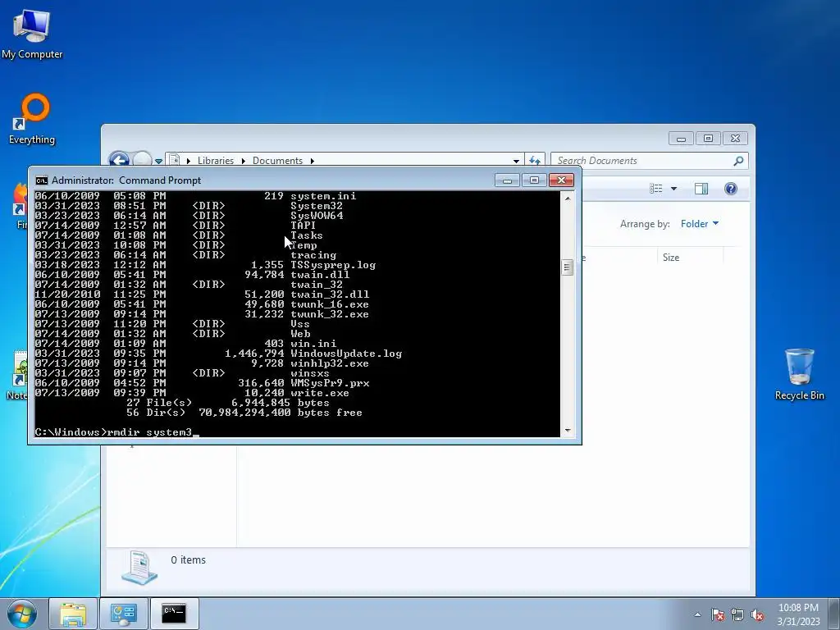The height and width of the screenshot is (630, 840).
Task: Click the System32 directory line
Action: click(189, 206)
